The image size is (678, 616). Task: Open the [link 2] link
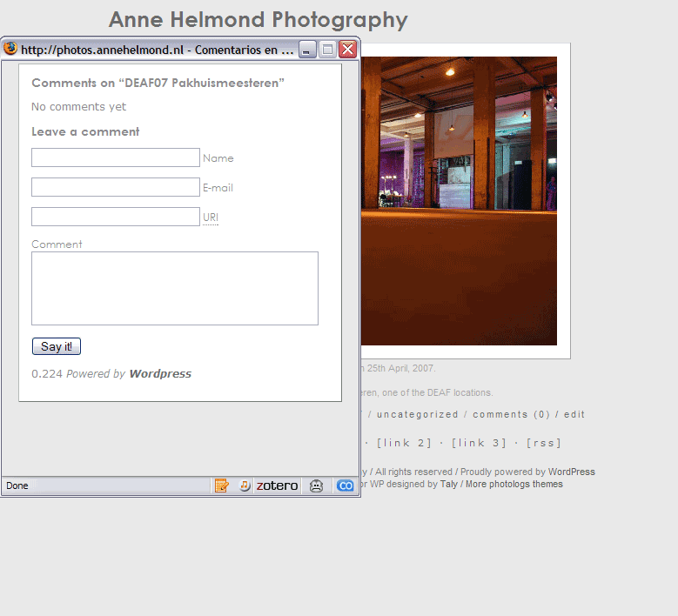tap(404, 443)
